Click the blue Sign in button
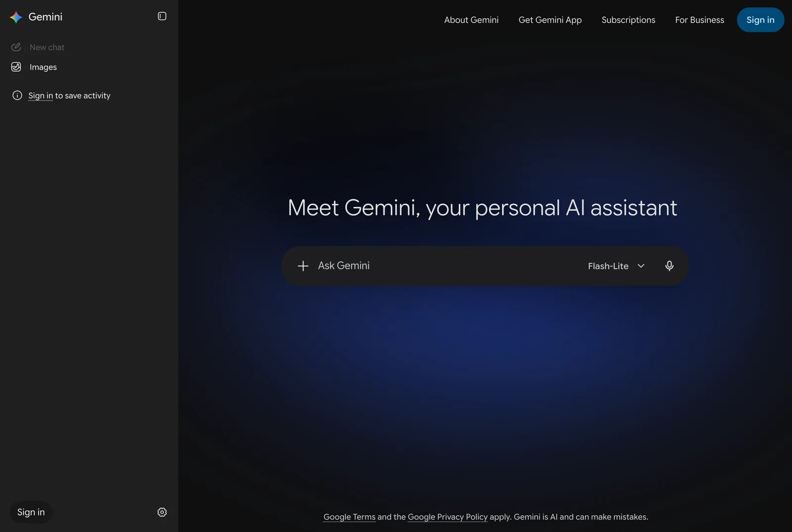Screen dimensions: 792x532 point(760,20)
